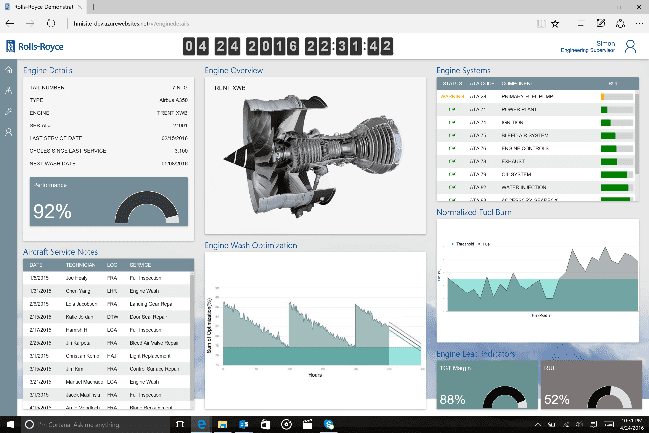
Task: Select the EGT Margin 88% indicator tile
Action: (x=485, y=385)
